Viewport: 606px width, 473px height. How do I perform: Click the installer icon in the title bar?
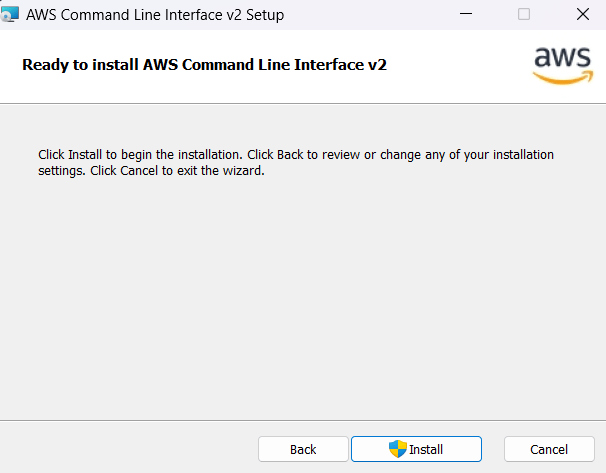(9, 15)
